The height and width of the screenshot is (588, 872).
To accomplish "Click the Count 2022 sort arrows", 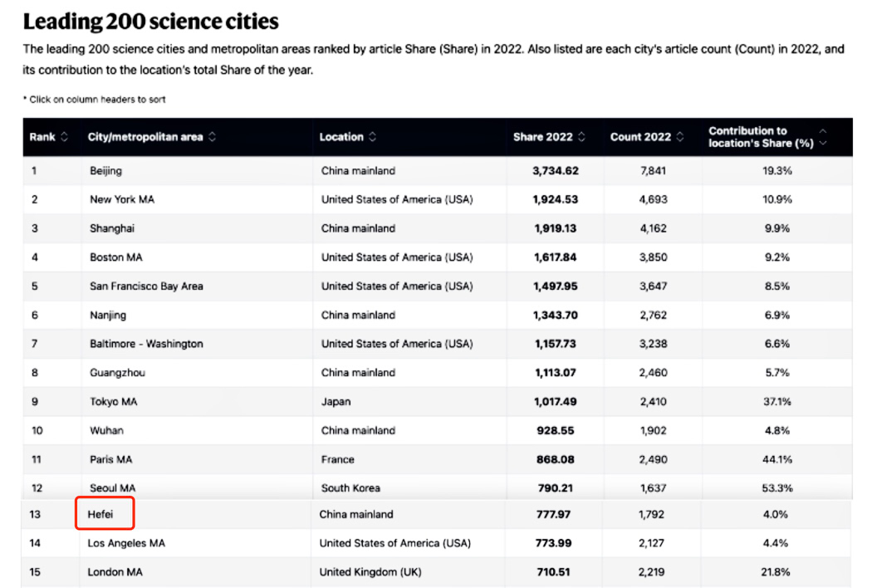I will [x=680, y=137].
